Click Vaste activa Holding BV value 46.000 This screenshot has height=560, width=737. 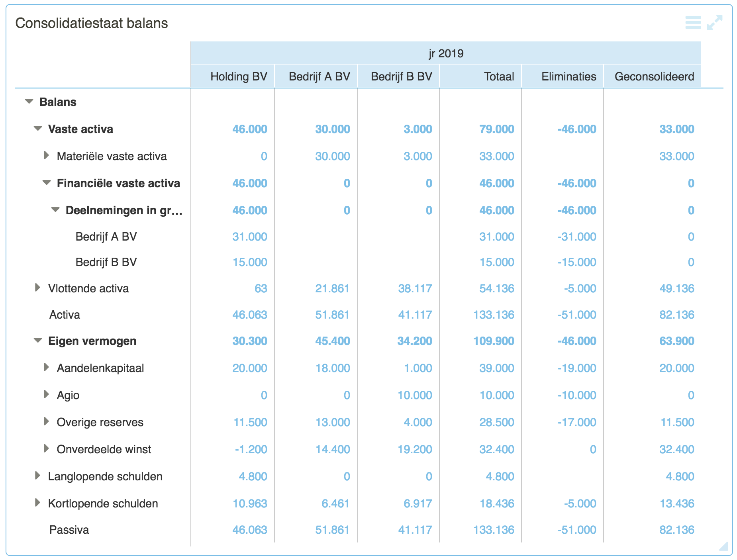point(250,129)
